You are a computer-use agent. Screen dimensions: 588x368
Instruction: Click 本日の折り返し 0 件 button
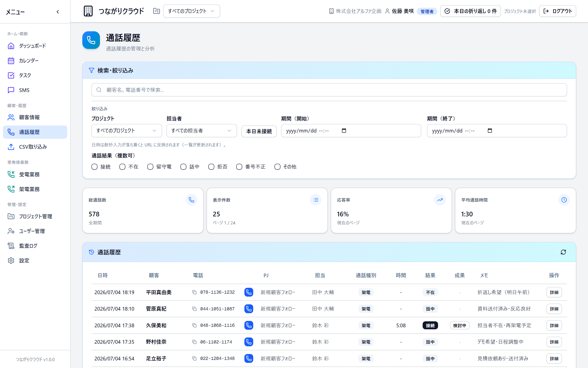(470, 11)
